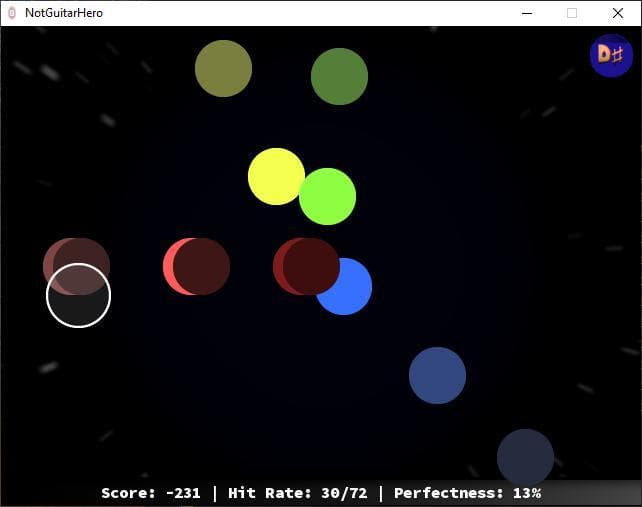Click the D# note badge
Image resolution: width=642 pixels, height=507 pixels.
[x=611, y=55]
